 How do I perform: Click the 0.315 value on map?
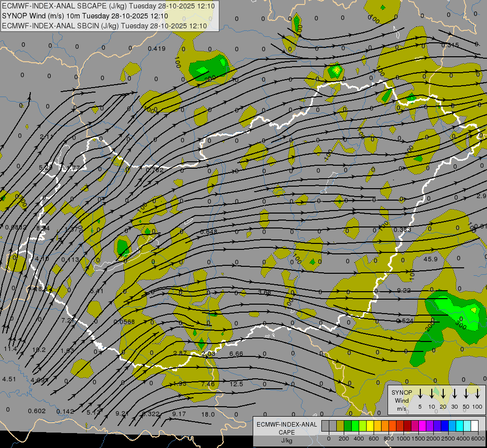click(450, 45)
